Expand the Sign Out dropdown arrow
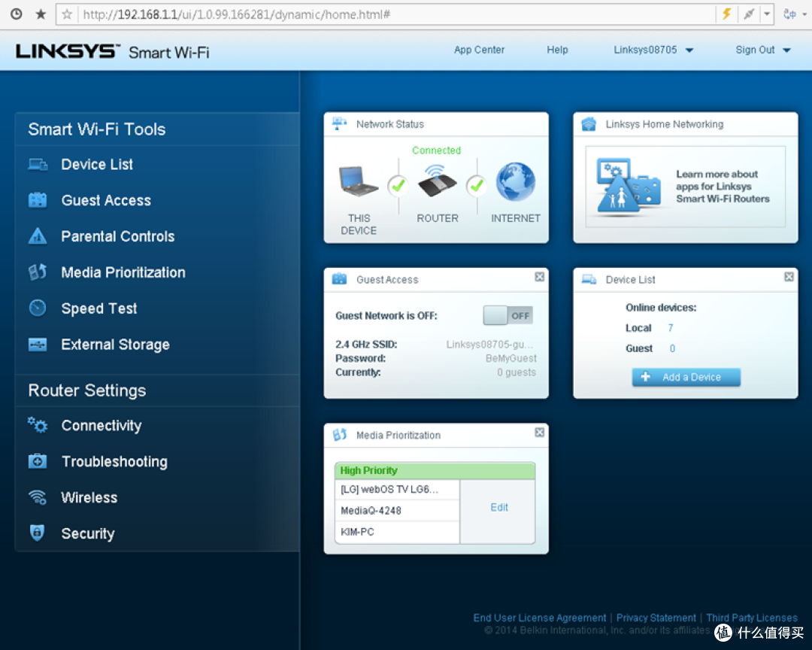This screenshot has width=812, height=650. click(x=786, y=50)
